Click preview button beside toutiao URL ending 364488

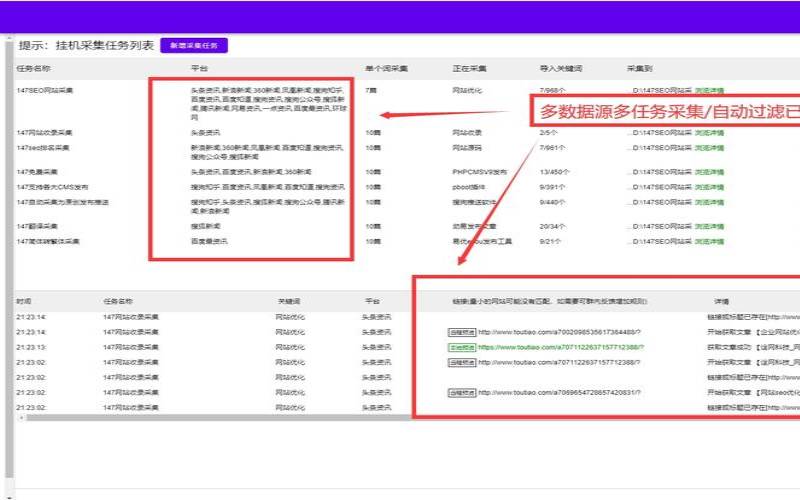tap(462, 332)
